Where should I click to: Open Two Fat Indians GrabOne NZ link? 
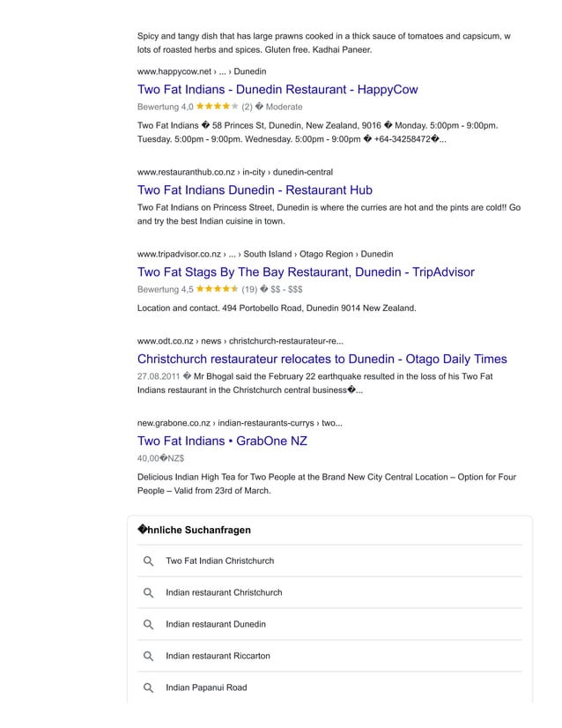click(222, 441)
